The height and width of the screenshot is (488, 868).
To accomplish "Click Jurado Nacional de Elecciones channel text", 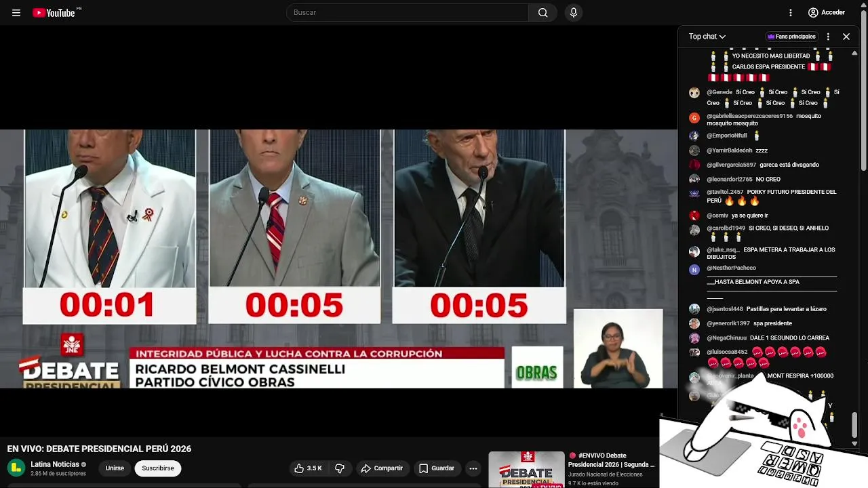I will tap(606, 474).
